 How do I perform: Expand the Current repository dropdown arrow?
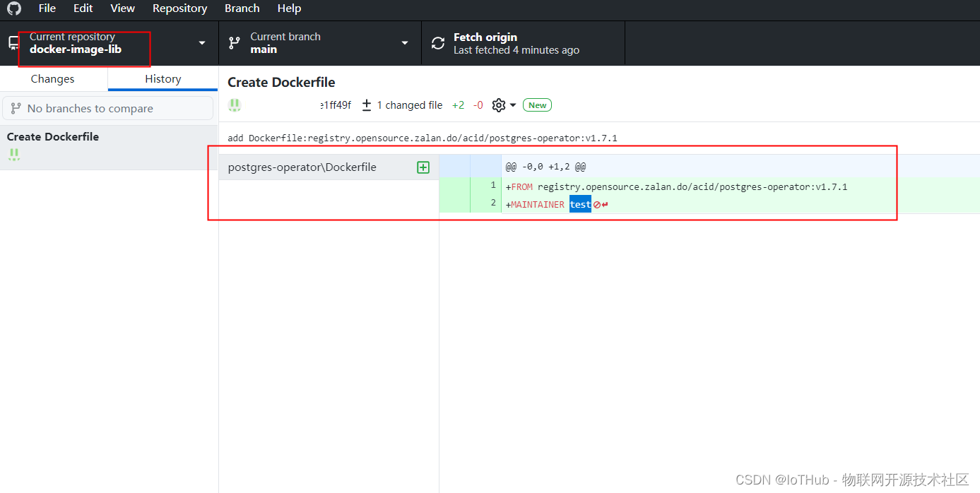click(x=202, y=43)
